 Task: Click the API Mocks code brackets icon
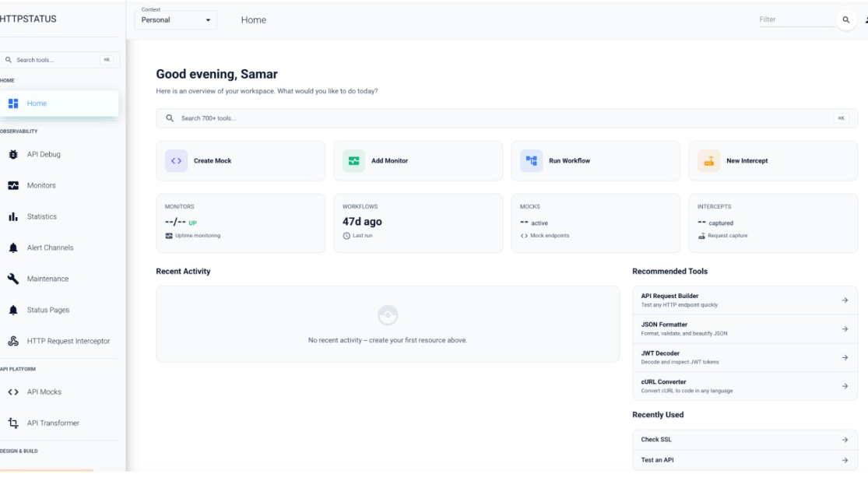[13, 391]
